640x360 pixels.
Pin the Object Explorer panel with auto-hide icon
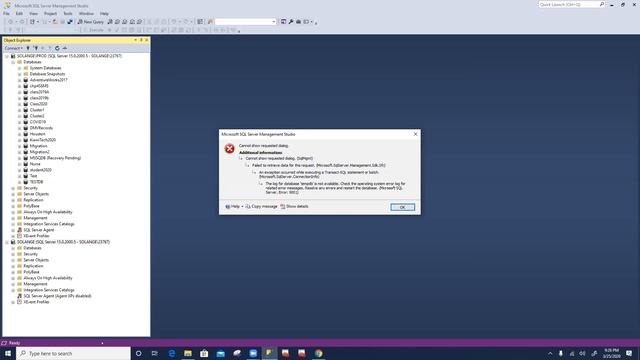click(x=141, y=40)
